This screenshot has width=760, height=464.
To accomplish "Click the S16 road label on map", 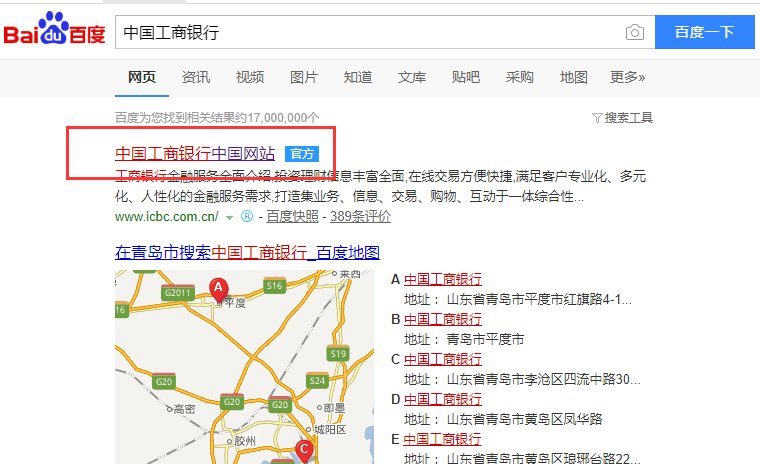I will (x=274, y=286).
